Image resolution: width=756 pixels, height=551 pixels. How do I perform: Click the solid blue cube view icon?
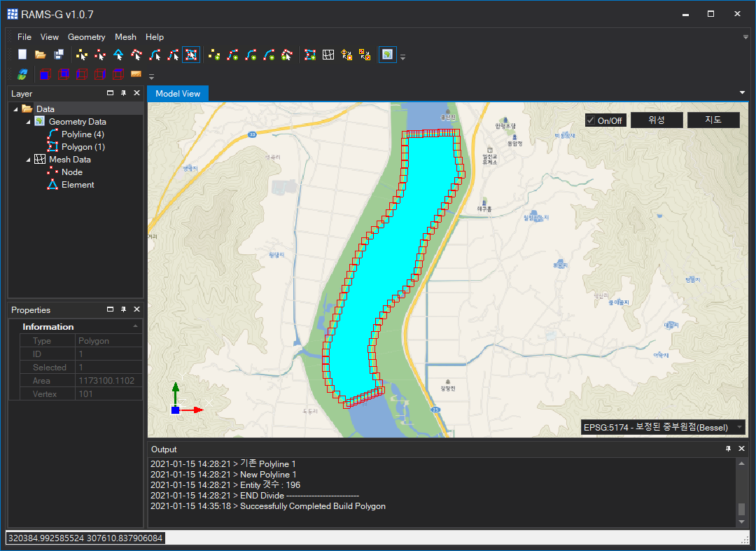tap(45, 74)
